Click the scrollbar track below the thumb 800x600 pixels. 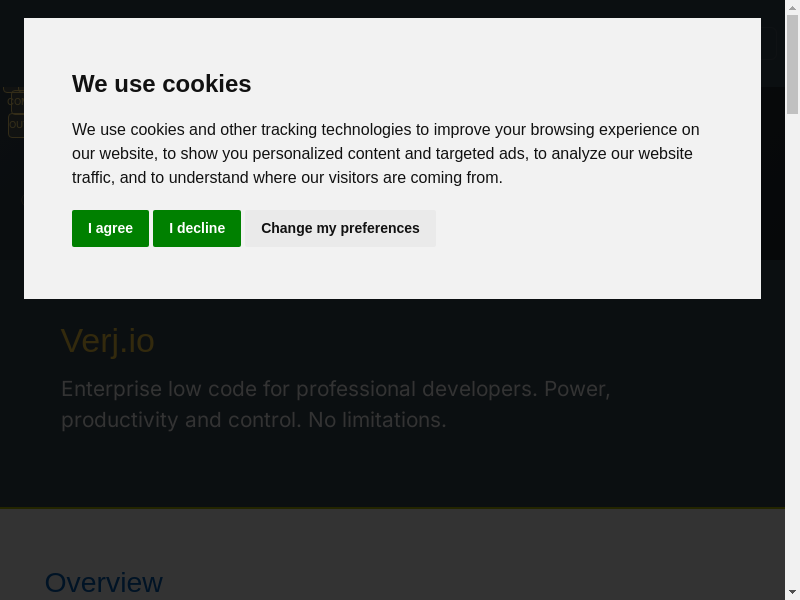(792, 350)
